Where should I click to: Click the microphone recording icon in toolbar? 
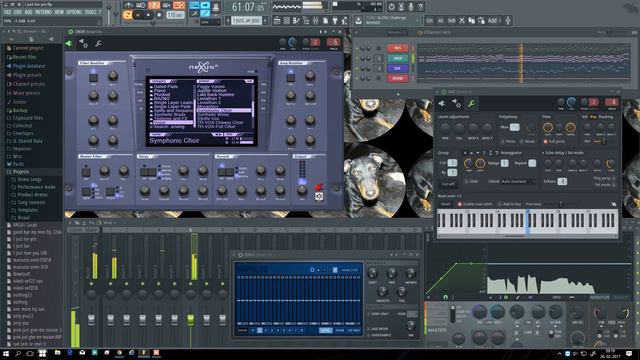coord(411,7)
